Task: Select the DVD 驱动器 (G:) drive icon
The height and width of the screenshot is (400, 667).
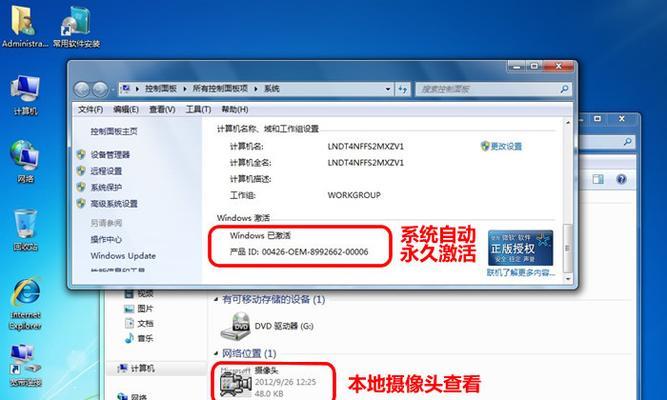Action: pos(235,326)
